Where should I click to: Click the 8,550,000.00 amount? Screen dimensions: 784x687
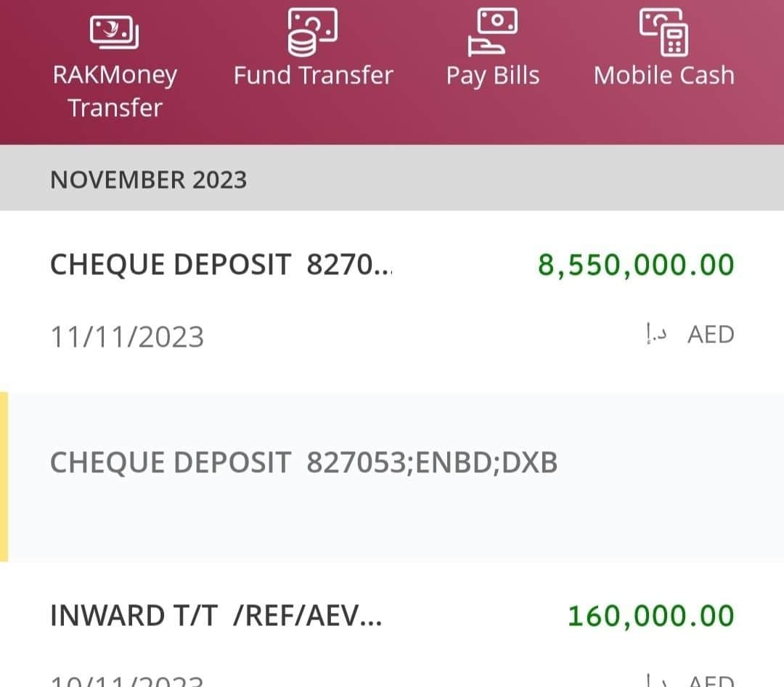(x=636, y=265)
